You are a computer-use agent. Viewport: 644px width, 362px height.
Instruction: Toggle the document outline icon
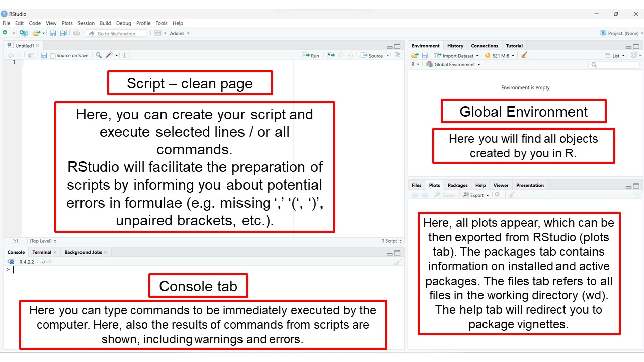(x=398, y=55)
